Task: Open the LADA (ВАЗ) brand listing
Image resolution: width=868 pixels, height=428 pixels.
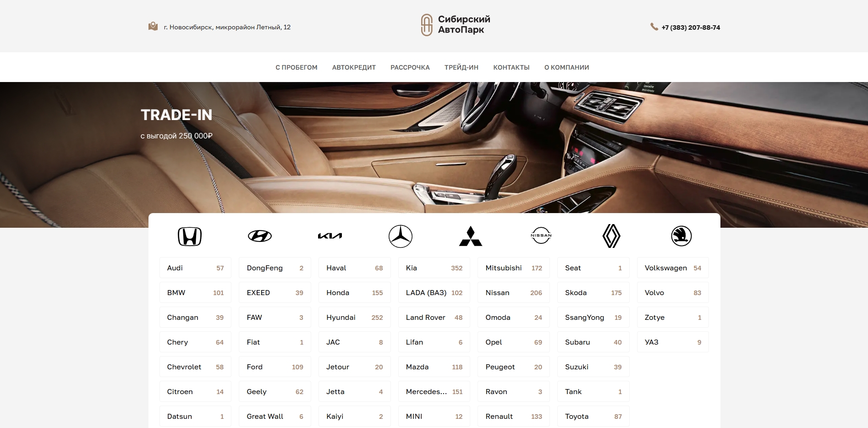Action: click(x=434, y=292)
